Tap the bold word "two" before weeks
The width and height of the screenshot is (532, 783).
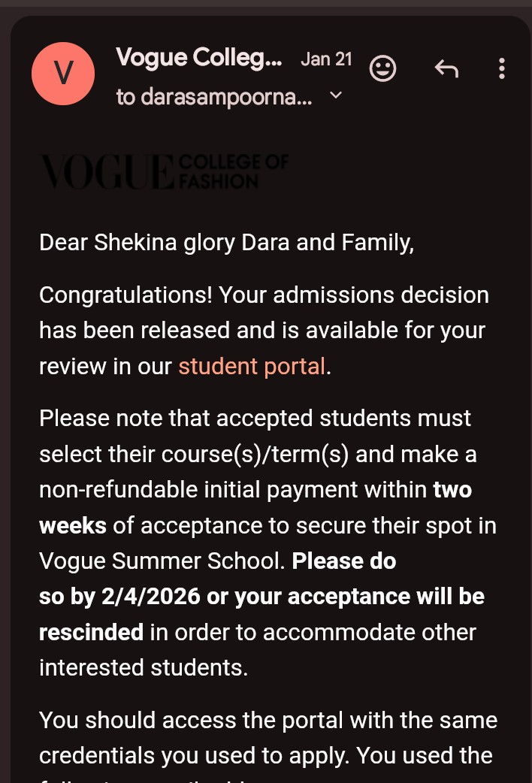tap(452, 490)
